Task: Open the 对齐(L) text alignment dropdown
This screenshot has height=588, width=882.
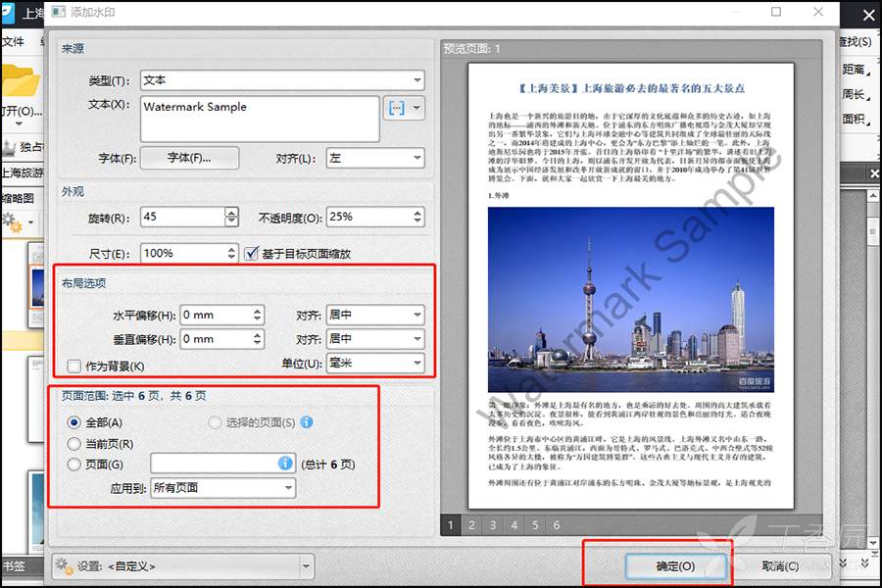Action: coord(374,158)
